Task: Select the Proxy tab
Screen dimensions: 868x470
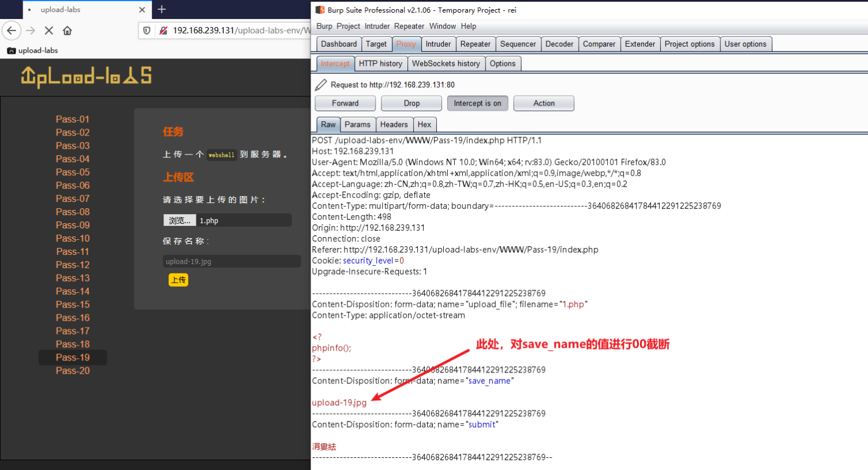Action: (x=406, y=44)
